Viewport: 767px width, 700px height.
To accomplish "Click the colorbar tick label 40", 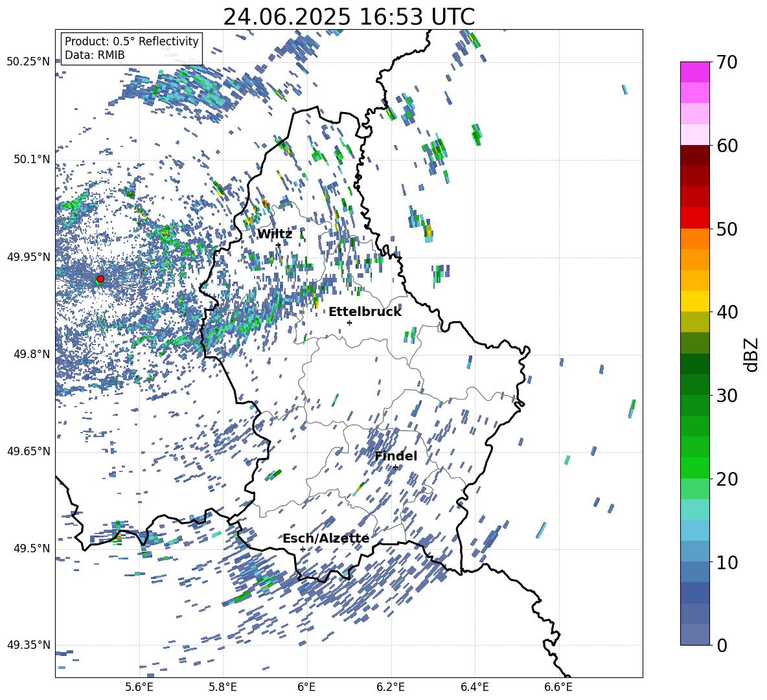I will coord(727,312).
